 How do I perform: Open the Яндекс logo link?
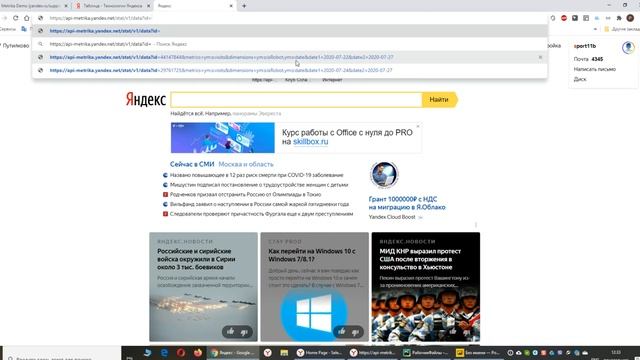pos(146,99)
